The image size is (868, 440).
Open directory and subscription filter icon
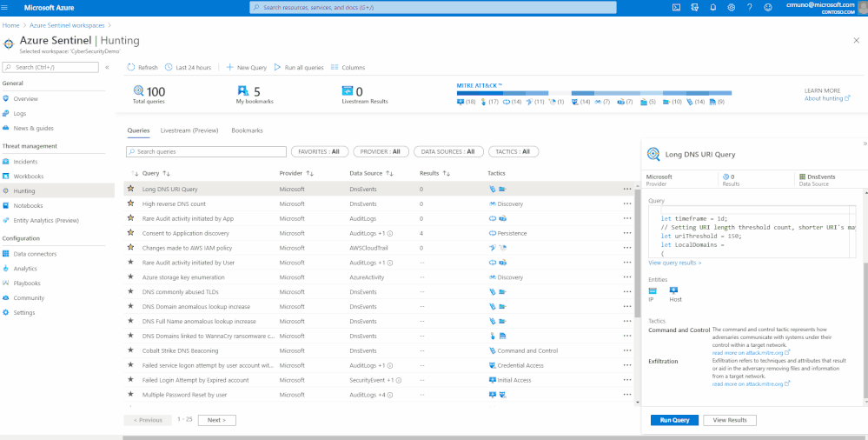(694, 8)
